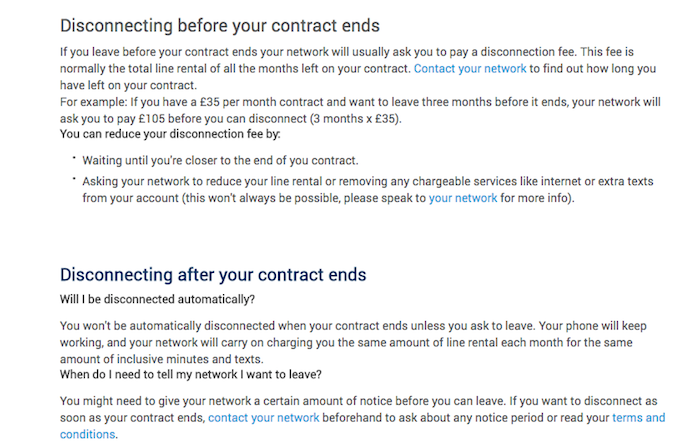Click the "You might need to give your network" sentence

(283, 401)
